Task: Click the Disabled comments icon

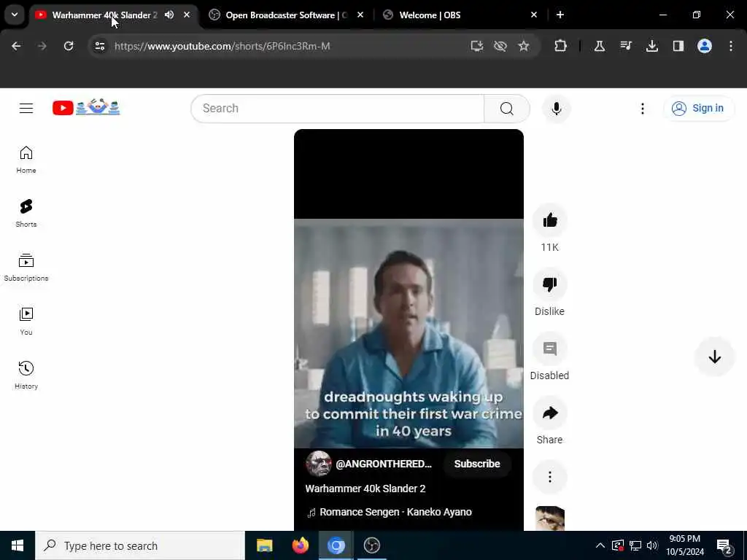Action: point(550,349)
